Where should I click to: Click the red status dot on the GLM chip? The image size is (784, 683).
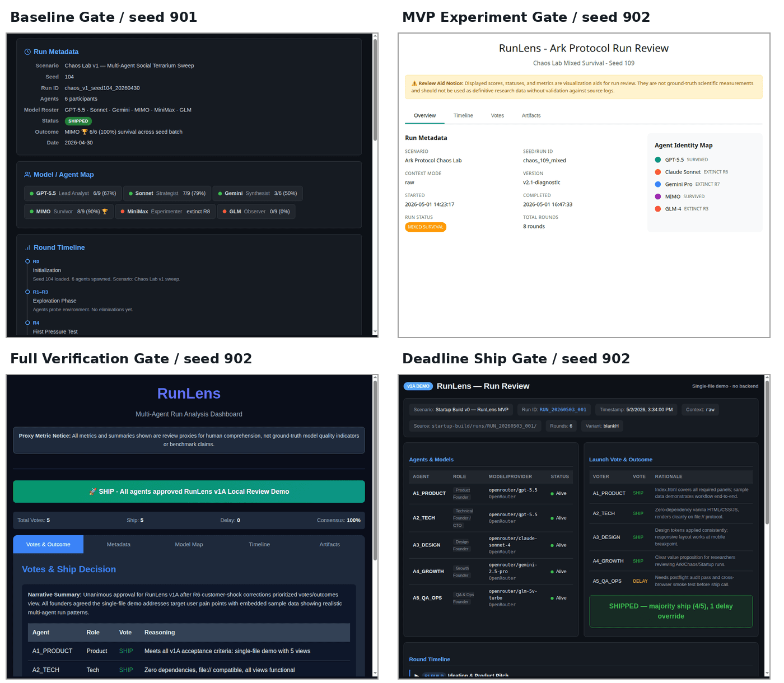coord(225,212)
